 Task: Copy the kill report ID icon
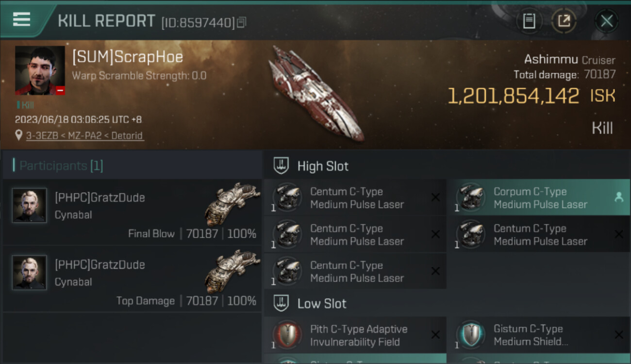(x=242, y=22)
